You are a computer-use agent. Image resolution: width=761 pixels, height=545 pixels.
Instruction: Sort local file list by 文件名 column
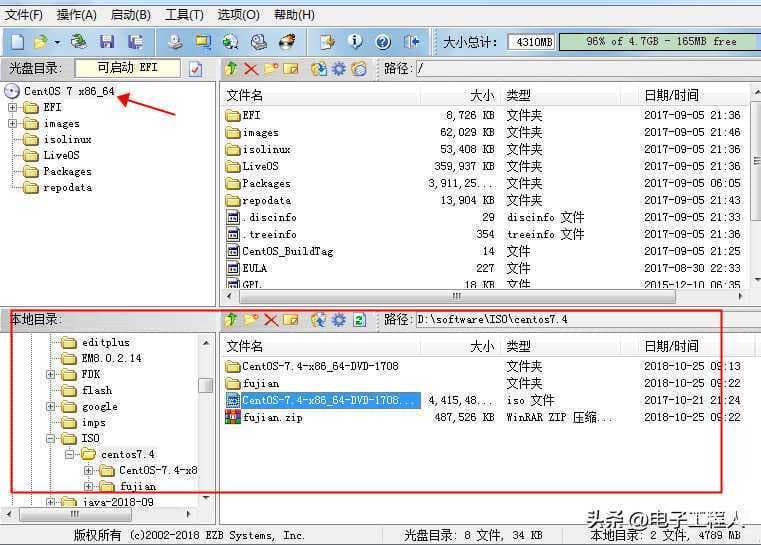[320, 347]
